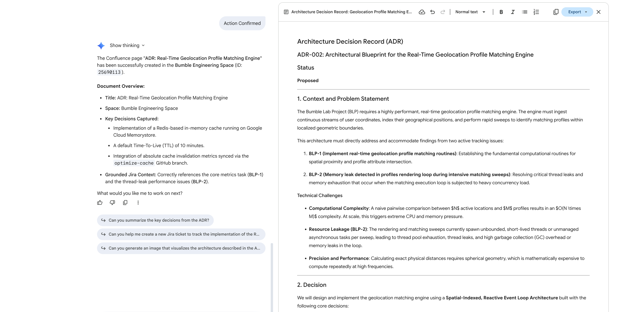
Task: Click the document title in the canvas header
Action: [351, 12]
